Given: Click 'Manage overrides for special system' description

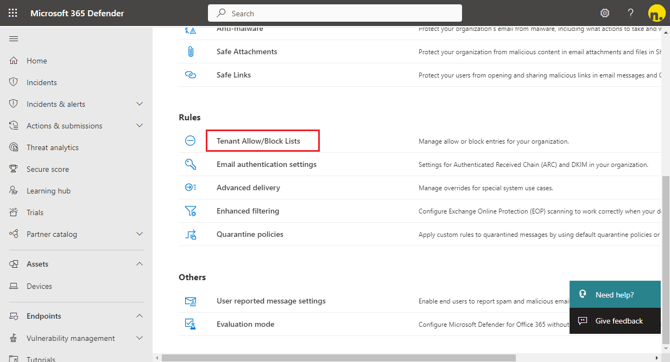Looking at the screenshot, I should click(486, 188).
